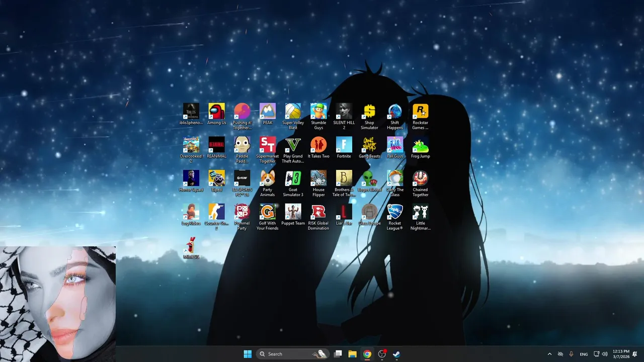Screen dimensions: 644x362
Task: Select the Pummel Party shortcut
Action: coord(242,217)
